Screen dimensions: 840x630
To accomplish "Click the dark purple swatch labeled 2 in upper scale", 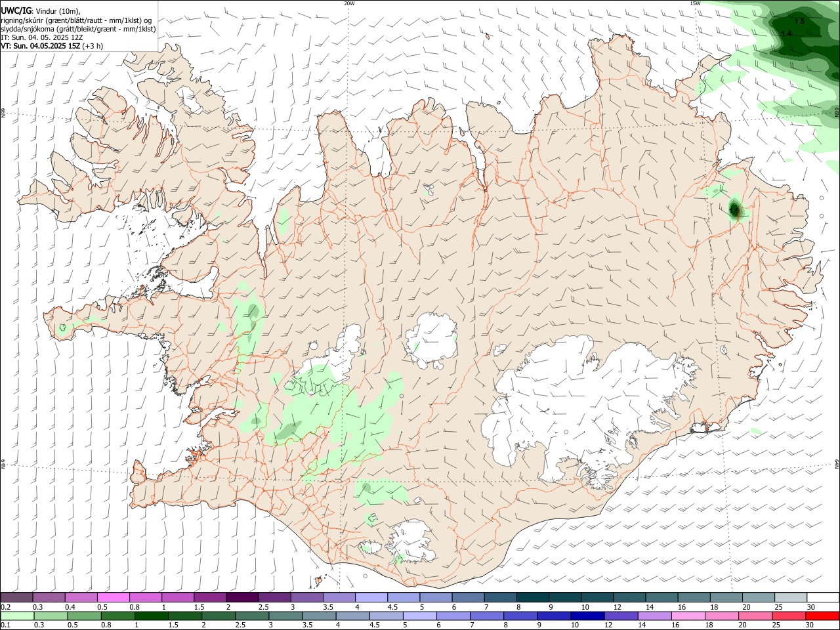I will click(242, 598).
